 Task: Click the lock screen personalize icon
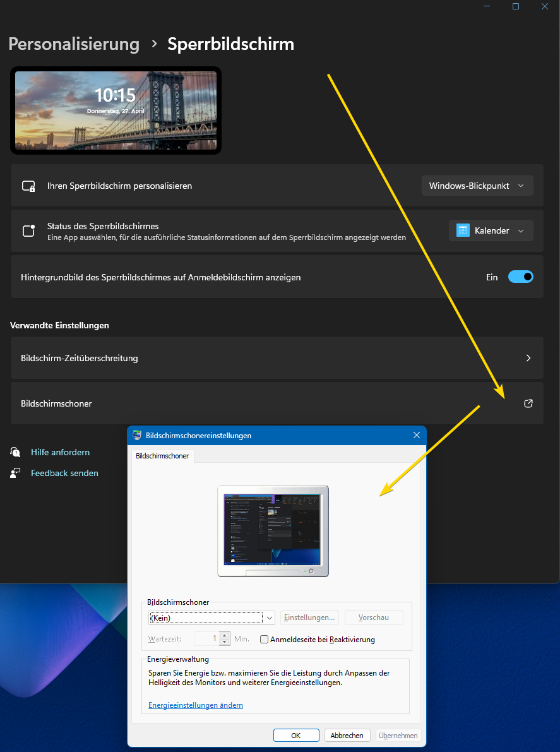(x=28, y=186)
